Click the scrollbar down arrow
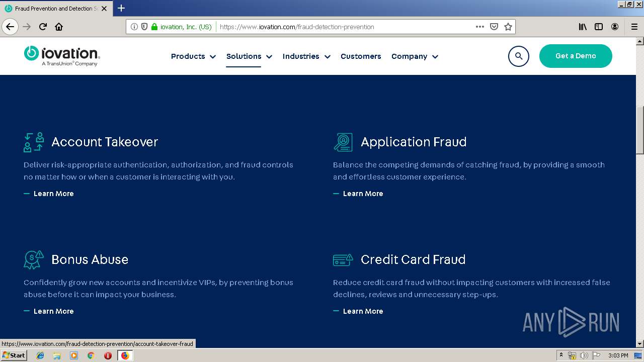The image size is (644, 362). click(x=640, y=344)
